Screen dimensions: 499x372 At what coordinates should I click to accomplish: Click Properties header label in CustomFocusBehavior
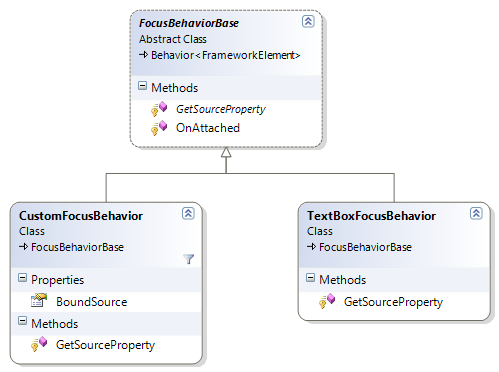point(58,280)
